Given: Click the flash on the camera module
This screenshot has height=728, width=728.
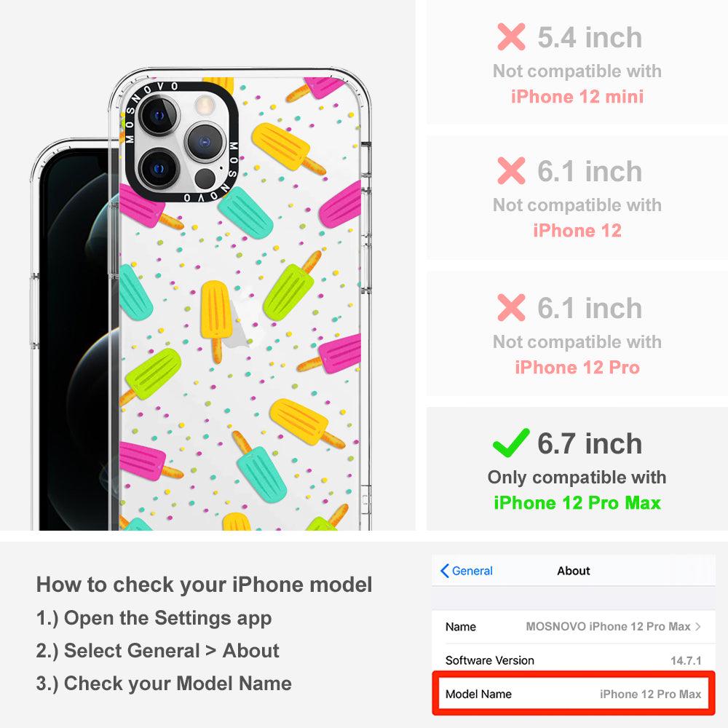Looking at the screenshot, I should (203, 106).
